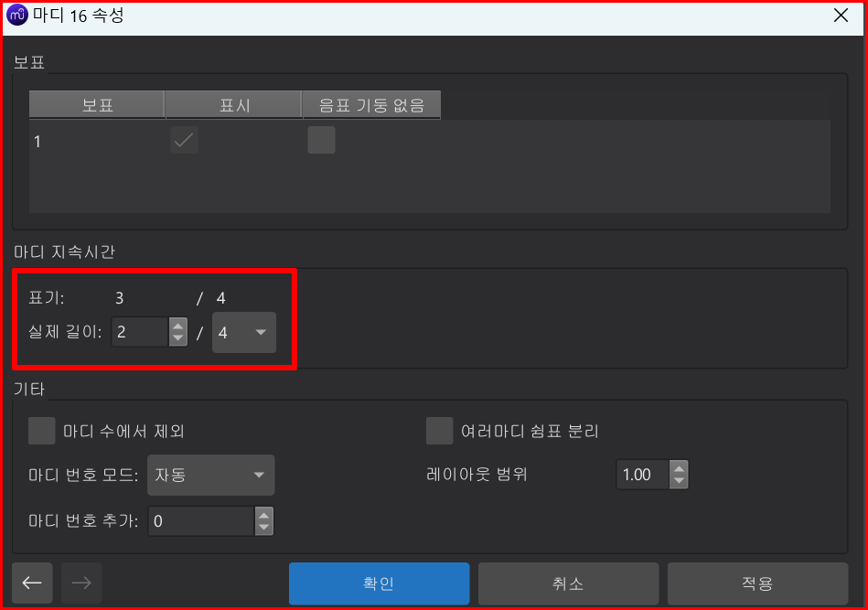
Task: Toggle 음표 기둥 없음 checkbox for staff 1
Action: coord(322,140)
